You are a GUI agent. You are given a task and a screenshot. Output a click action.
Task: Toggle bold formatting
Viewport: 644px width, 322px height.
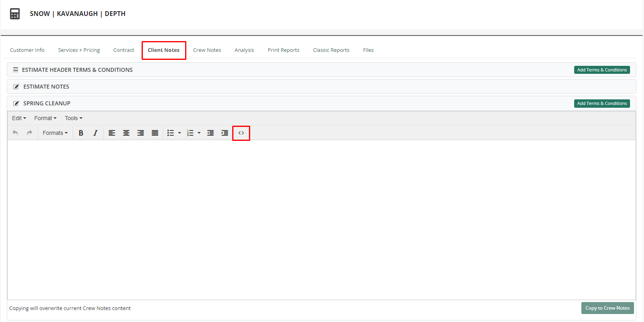tap(81, 133)
